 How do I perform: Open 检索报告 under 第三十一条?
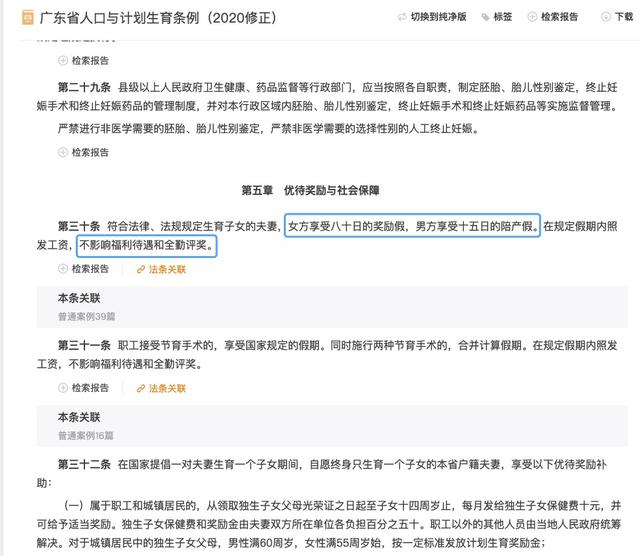pos(90,388)
